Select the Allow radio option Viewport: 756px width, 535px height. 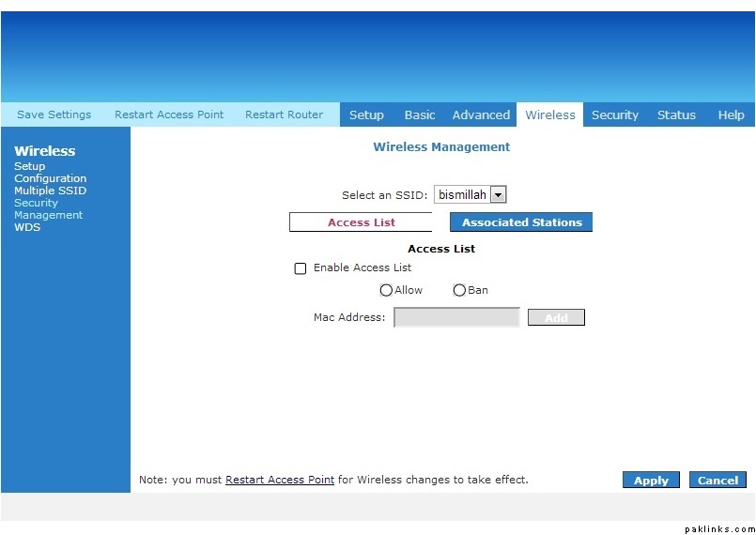pos(386,291)
